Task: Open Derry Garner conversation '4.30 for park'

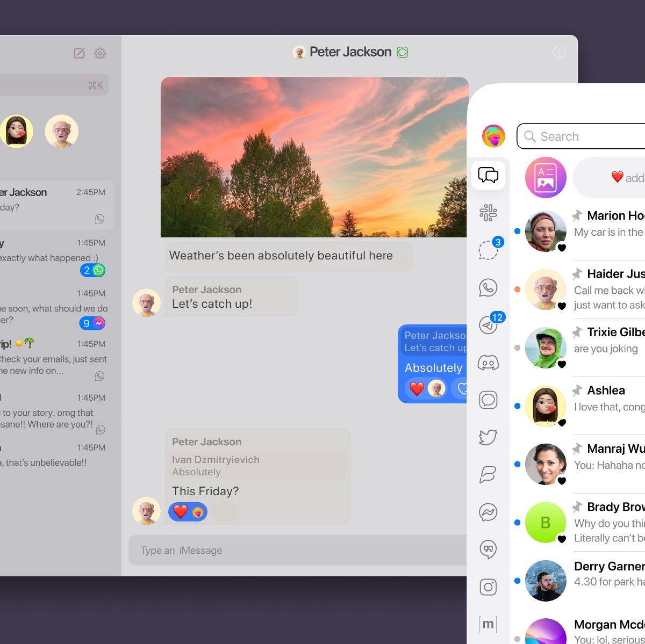Action: tap(579, 581)
